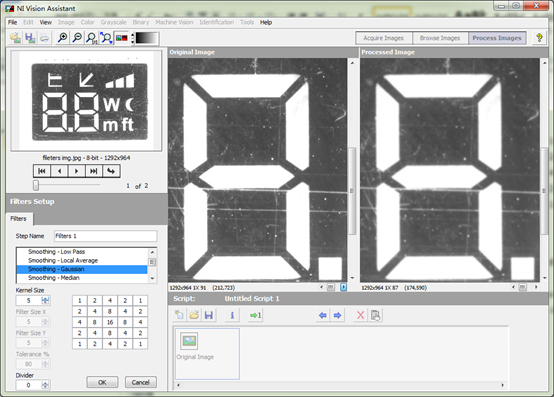Select Smoothing - Gaussian filter
Screen dimensions: 554x397
click(x=82, y=269)
